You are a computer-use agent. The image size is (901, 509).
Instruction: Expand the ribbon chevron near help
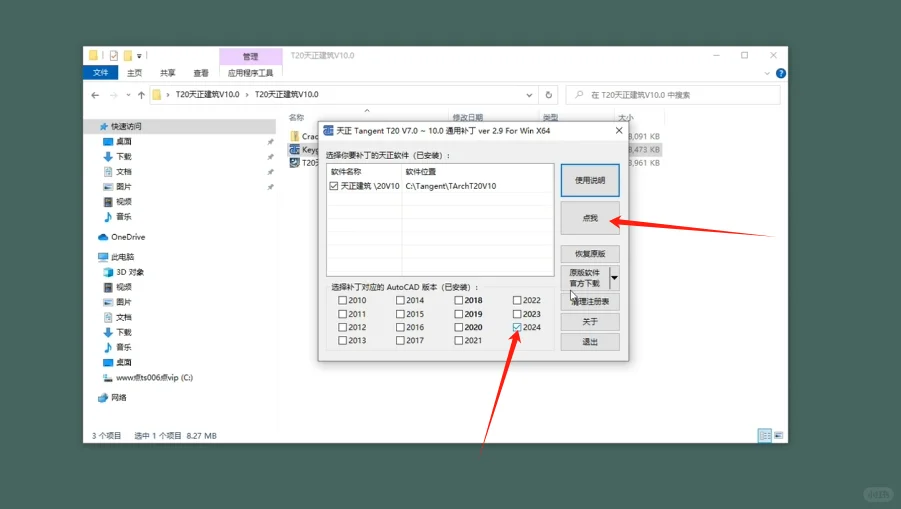(x=767, y=73)
